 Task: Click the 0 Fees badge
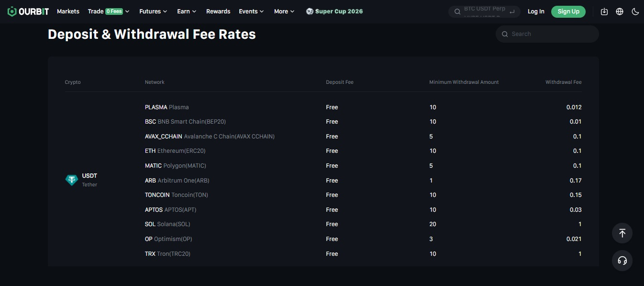[x=114, y=11]
